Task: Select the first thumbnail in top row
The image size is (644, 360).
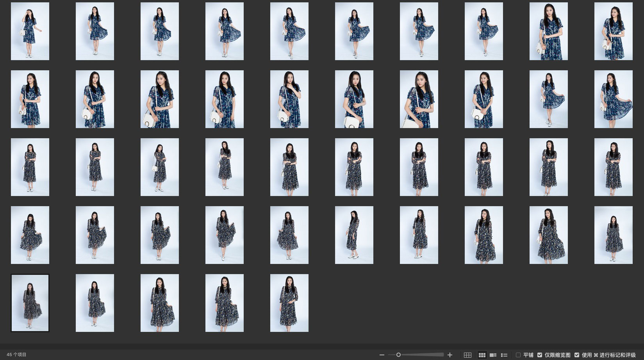Action: click(x=30, y=31)
